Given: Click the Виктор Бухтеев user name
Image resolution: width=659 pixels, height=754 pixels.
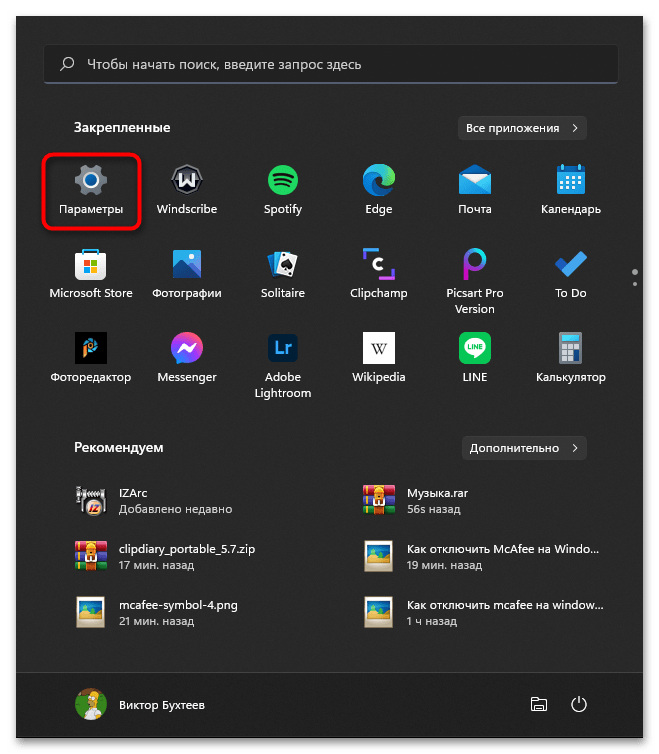Looking at the screenshot, I should point(162,705).
